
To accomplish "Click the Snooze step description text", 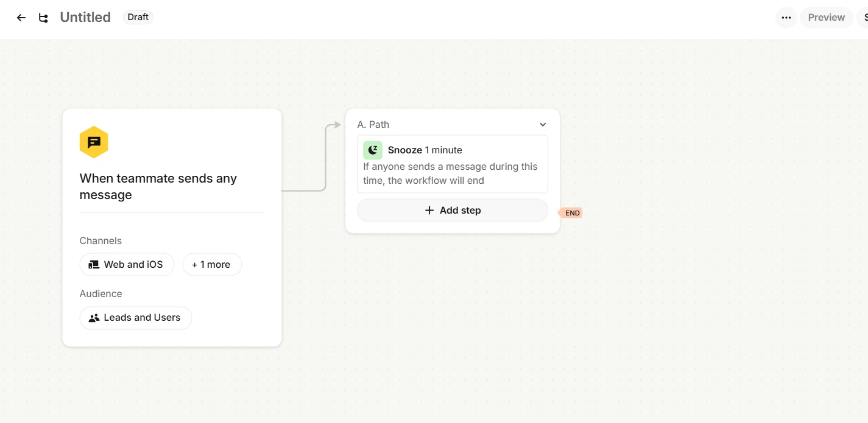I will tap(451, 173).
